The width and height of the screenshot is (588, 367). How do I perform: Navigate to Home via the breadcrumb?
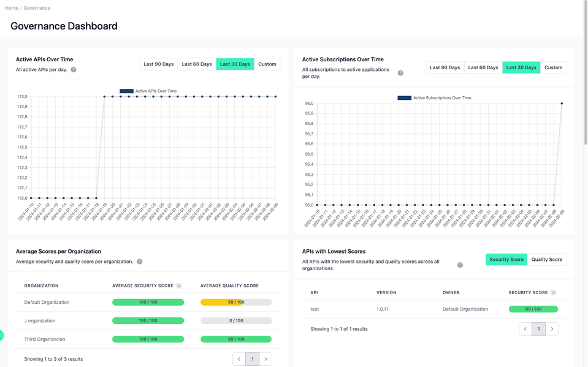click(x=11, y=7)
